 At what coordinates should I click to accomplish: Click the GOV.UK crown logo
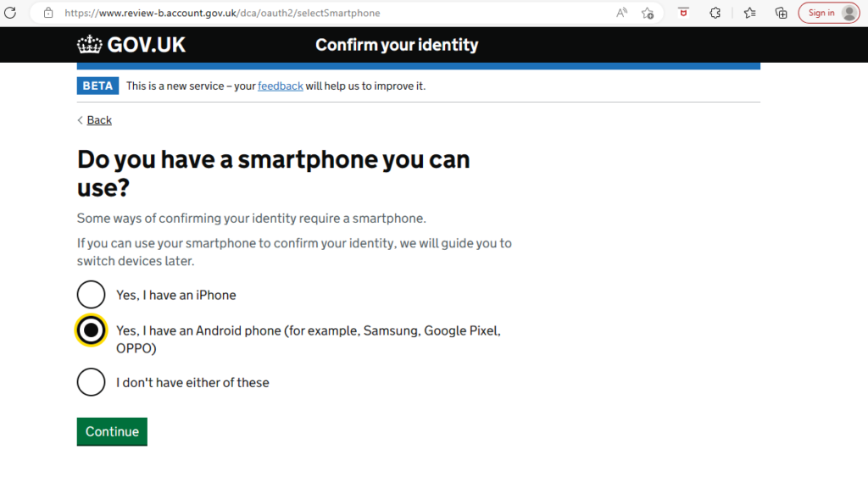click(x=131, y=45)
